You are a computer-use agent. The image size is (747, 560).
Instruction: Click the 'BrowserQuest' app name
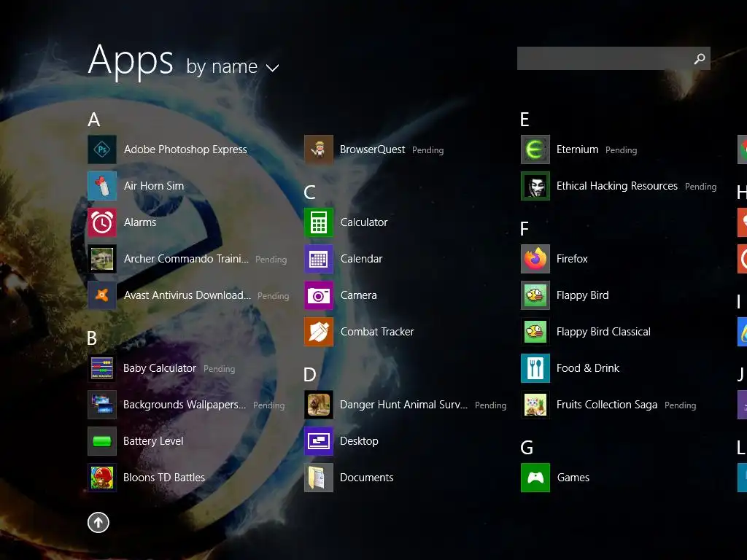373,149
